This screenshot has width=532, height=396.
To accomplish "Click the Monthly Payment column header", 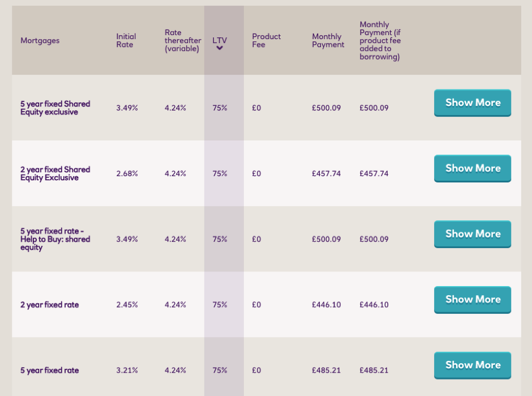I will click(x=328, y=40).
